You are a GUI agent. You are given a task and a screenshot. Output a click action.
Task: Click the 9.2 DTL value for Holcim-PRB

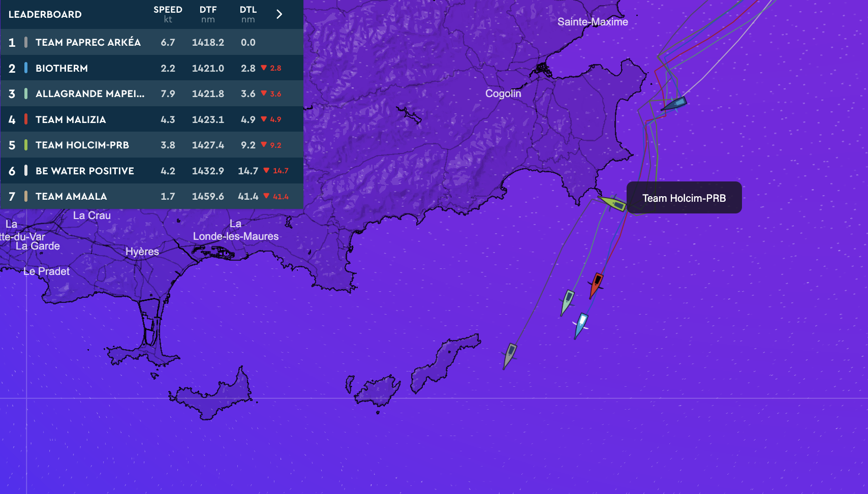coord(248,145)
